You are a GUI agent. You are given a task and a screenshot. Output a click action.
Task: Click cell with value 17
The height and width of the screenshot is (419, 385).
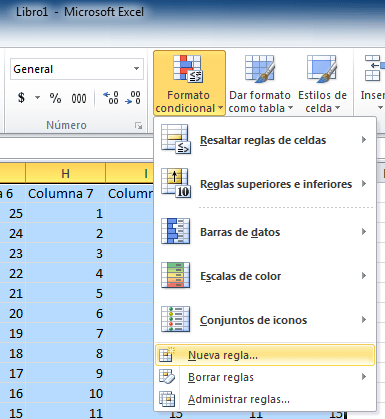click(13, 373)
